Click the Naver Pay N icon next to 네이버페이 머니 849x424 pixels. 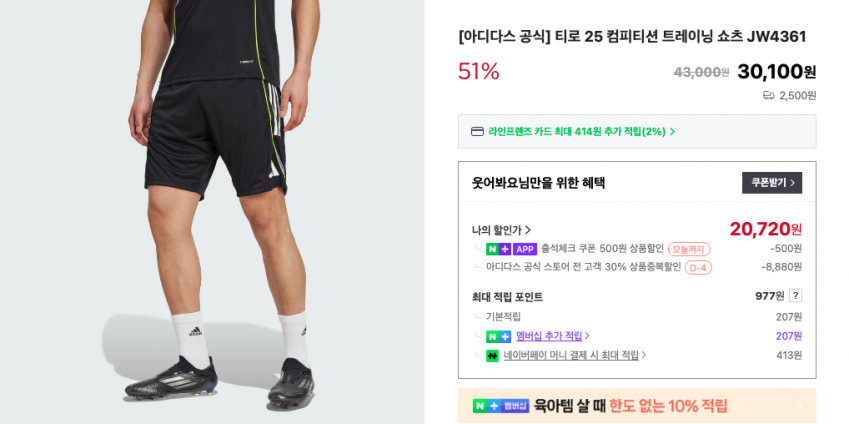coord(492,356)
